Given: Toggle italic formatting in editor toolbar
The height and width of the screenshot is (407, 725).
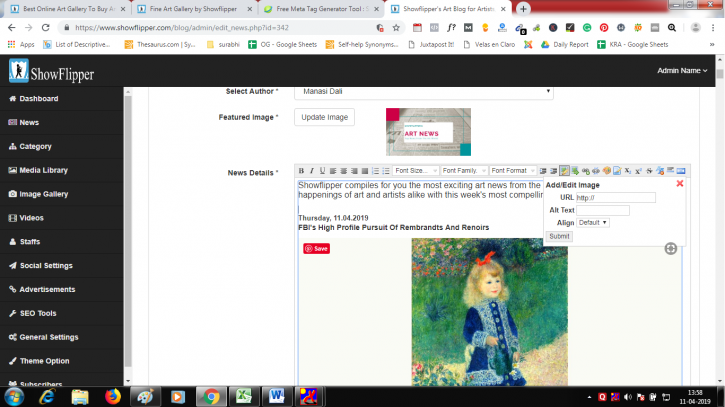Looking at the screenshot, I should click(312, 171).
